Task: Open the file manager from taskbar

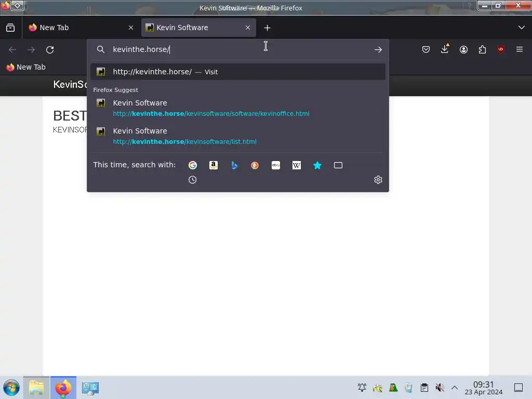Action: click(36, 388)
